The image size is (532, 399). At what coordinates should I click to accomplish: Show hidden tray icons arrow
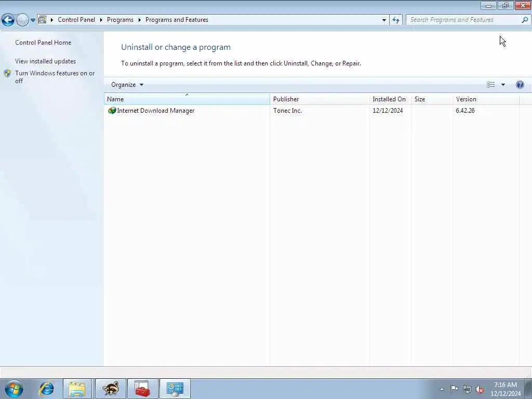click(x=442, y=389)
